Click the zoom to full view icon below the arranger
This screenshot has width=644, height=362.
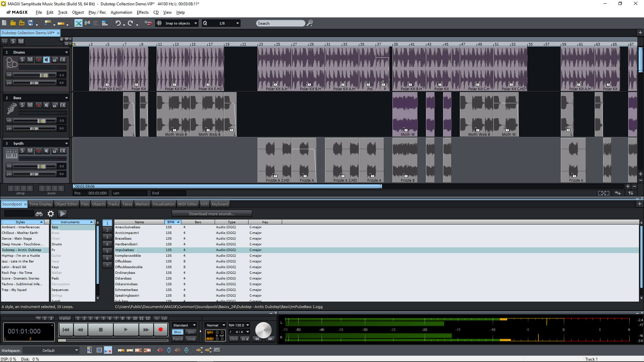coord(603,193)
